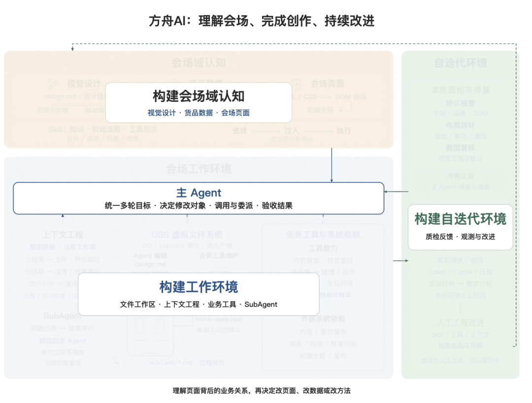This screenshot has width=532, height=403.
Task: Select the 构建工作环境 card heading
Action: [x=199, y=287]
